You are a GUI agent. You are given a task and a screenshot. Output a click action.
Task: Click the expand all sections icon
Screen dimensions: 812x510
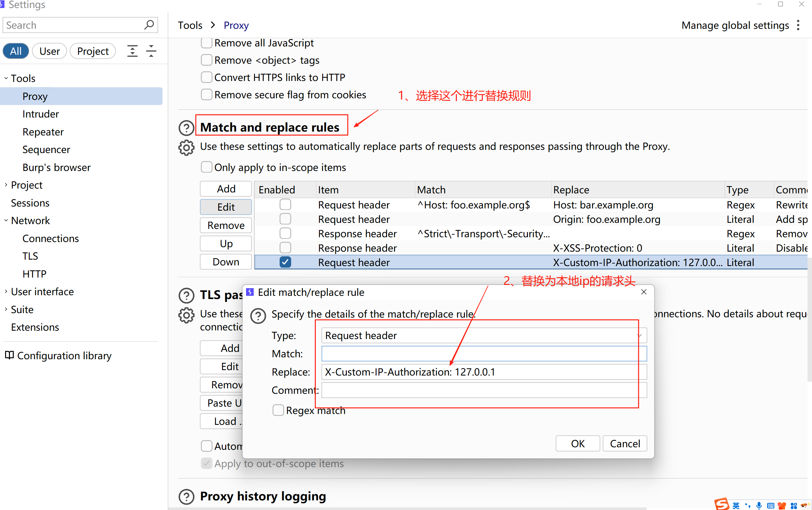132,51
